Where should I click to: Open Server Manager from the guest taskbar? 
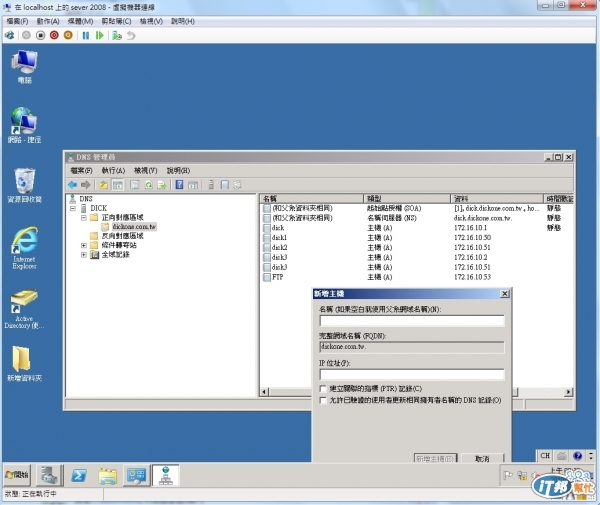click(x=49, y=476)
